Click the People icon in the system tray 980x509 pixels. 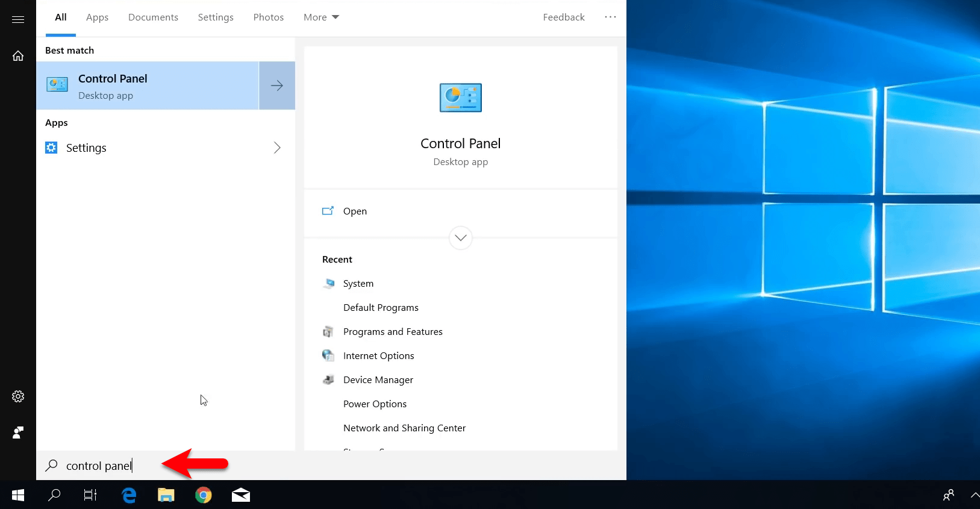pyautogui.click(x=949, y=495)
